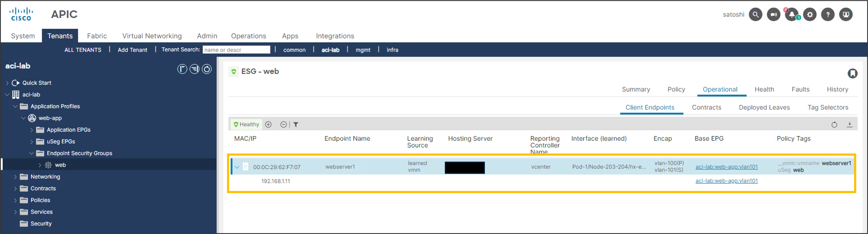Click the minus icon in endpoints toolbar
Viewport: 868px width, 234px height.
284,125
